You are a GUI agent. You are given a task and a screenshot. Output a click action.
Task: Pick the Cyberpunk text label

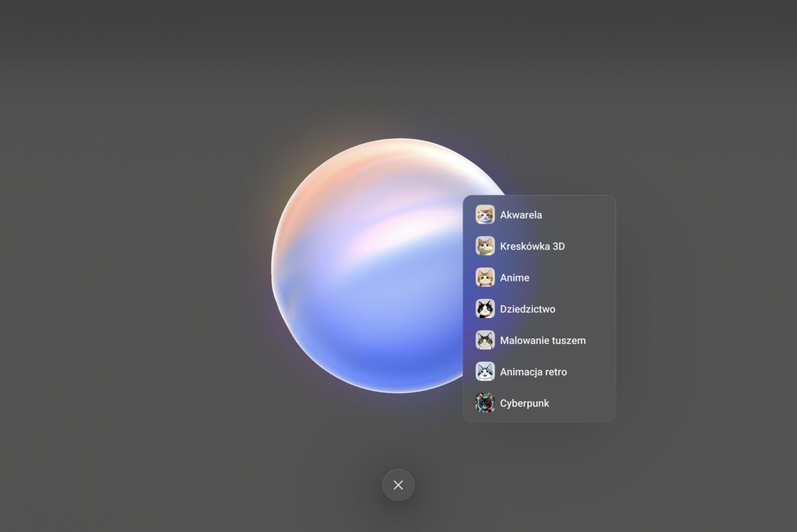[x=524, y=403]
